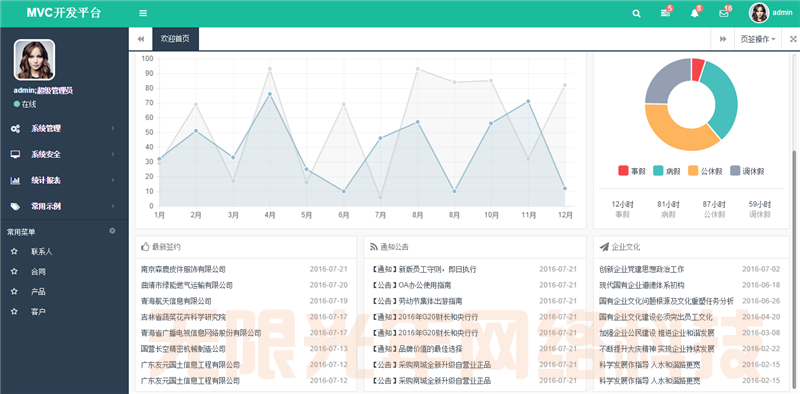
Task: Toggle the teal 病假 legend swatch
Action: pyautogui.click(x=658, y=171)
